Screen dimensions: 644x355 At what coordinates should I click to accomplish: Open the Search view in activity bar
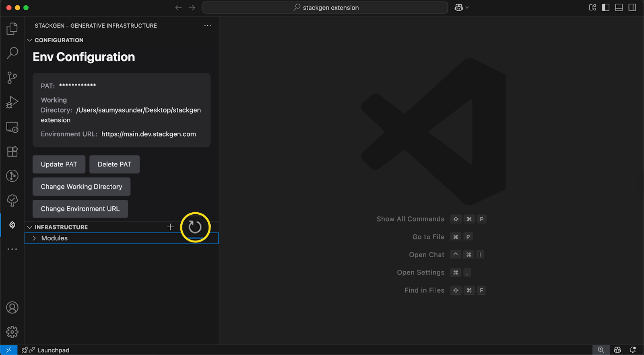12,53
